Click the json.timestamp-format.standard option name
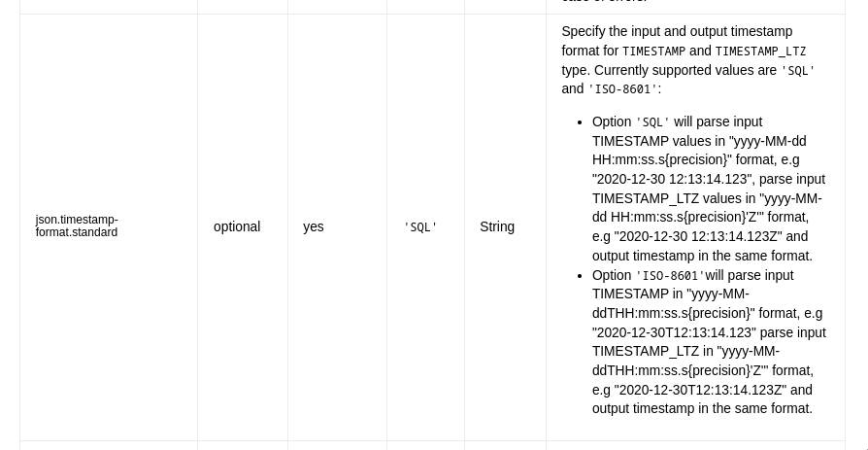The image size is (868, 450). [77, 226]
